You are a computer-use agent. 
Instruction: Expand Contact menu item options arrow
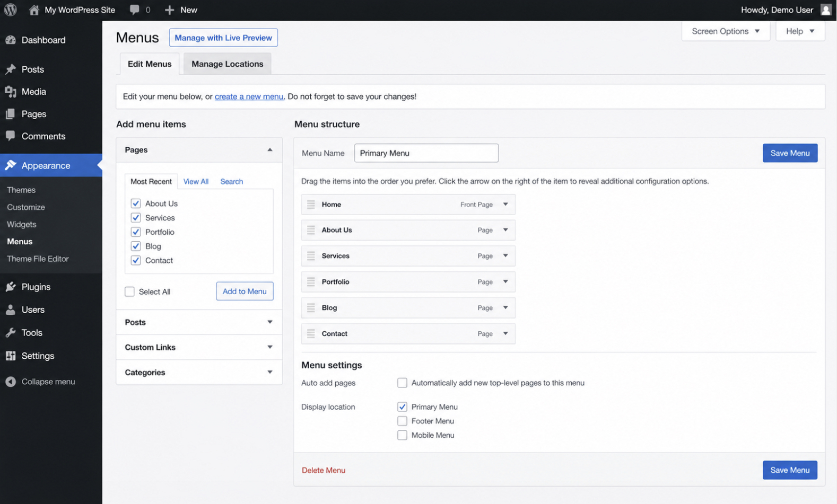pos(505,334)
